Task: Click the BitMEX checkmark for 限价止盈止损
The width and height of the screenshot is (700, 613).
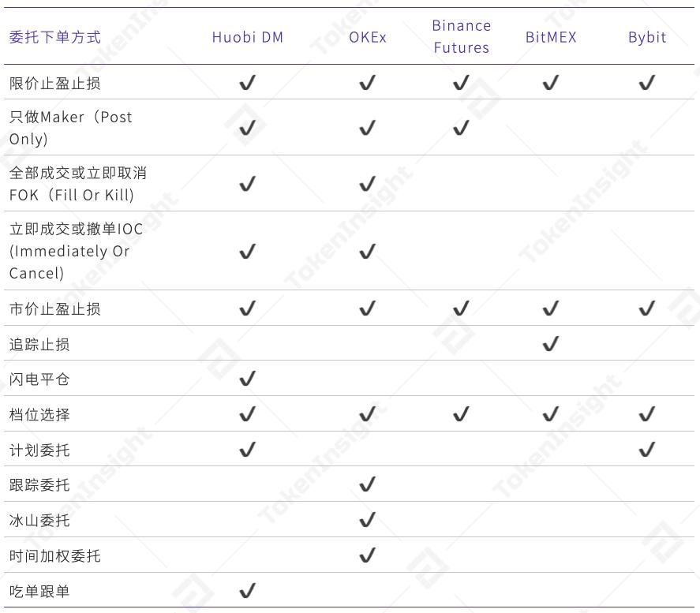Action: pos(551,83)
